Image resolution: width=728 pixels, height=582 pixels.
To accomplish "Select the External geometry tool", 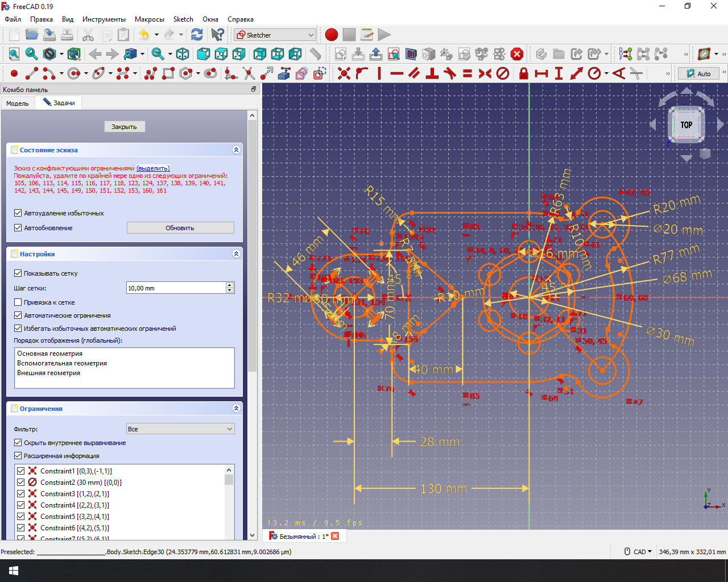I will 284,73.
